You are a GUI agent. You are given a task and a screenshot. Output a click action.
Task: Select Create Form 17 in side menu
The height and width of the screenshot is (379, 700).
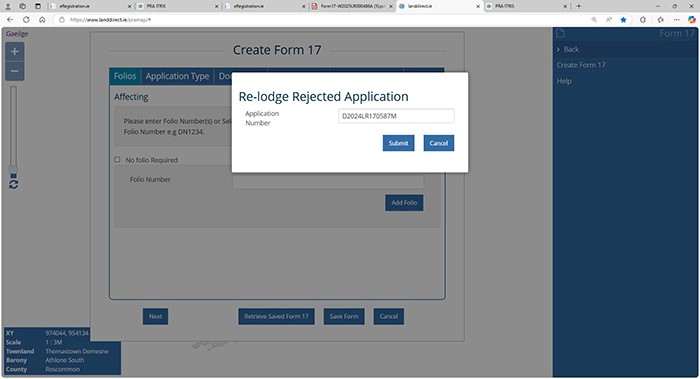coord(581,65)
